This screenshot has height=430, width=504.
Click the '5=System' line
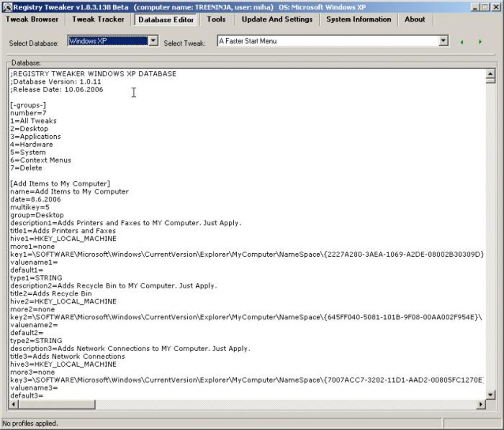(x=28, y=152)
